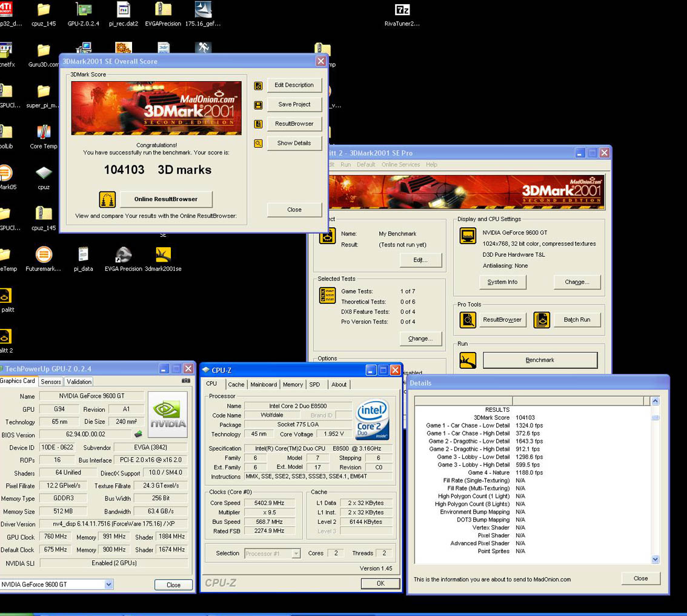Click the Display and CPU Settings monitor icon
This screenshot has height=616, width=687.
[468, 236]
